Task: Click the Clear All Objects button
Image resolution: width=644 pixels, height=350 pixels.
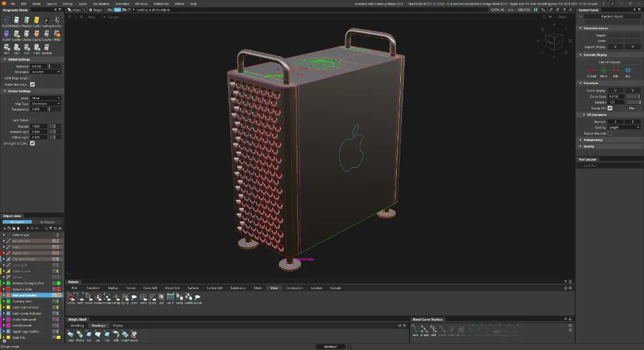Action: (609, 62)
